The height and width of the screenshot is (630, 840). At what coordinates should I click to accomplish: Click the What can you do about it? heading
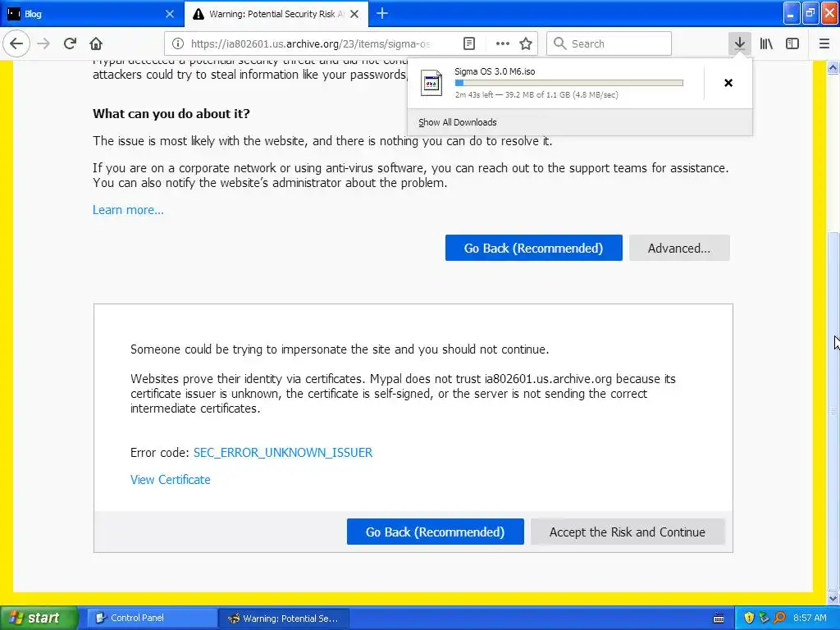coord(171,113)
